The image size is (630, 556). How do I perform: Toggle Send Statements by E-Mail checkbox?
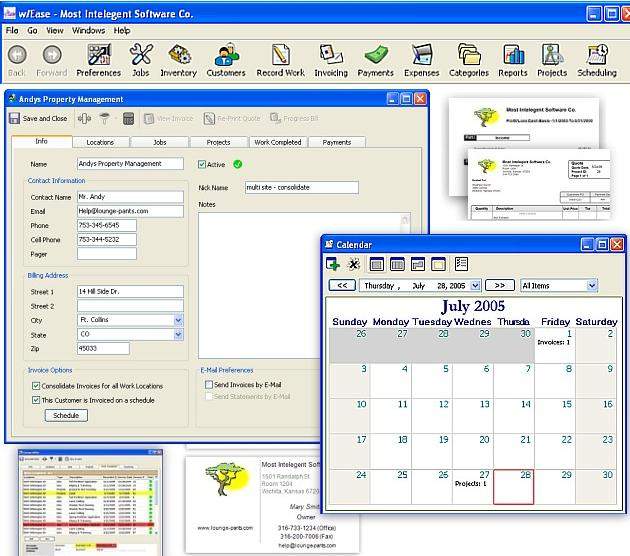(209, 397)
